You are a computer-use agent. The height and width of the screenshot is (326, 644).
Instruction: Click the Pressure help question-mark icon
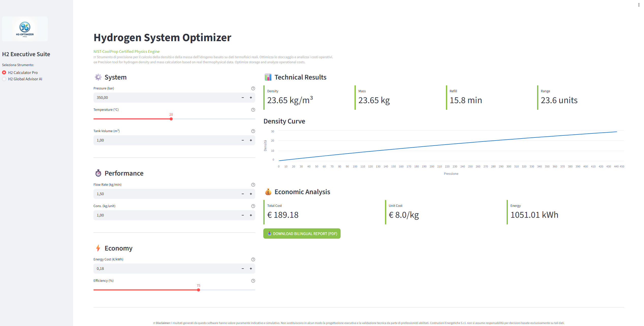click(x=253, y=88)
